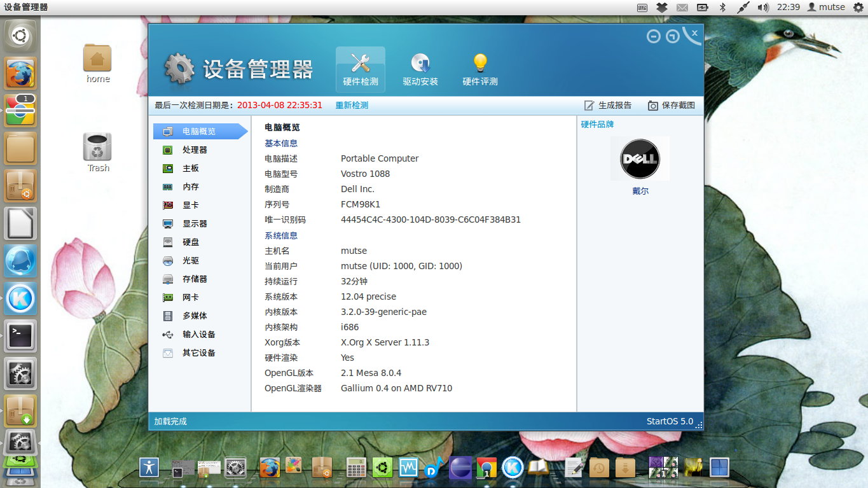Launch Firefox from the left launcher
This screenshot has height=488, width=868.
click(x=20, y=73)
